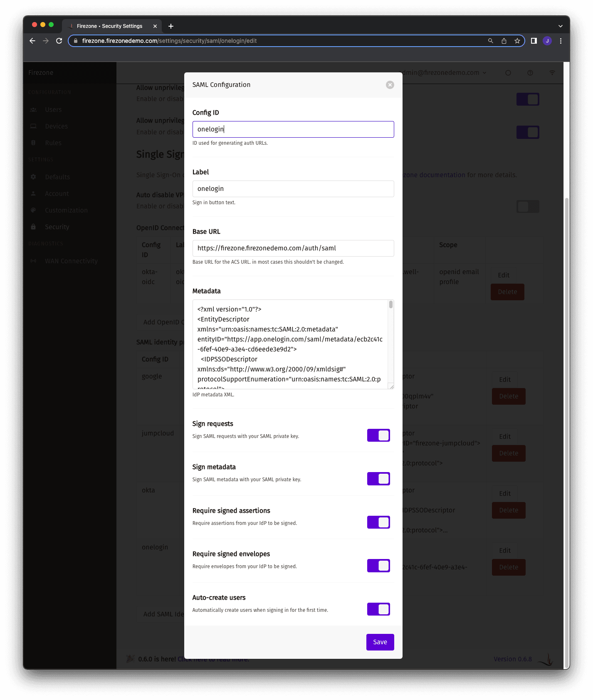Turn off Require signed assertions
The image size is (593, 700).
(x=378, y=522)
